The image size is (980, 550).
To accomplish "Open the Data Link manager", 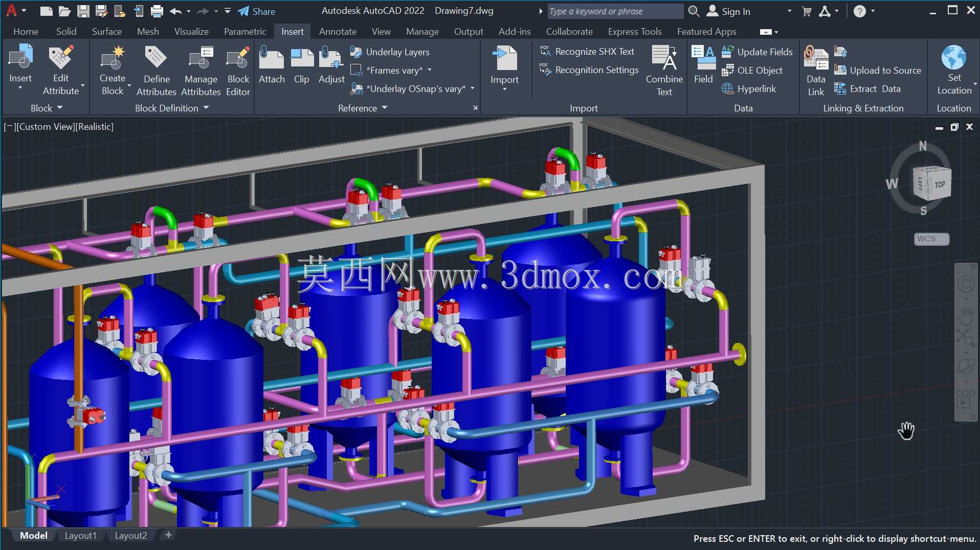I will pos(816,71).
